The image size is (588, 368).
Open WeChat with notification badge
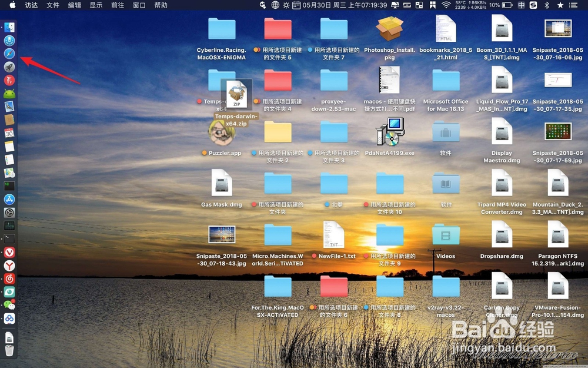click(9, 305)
